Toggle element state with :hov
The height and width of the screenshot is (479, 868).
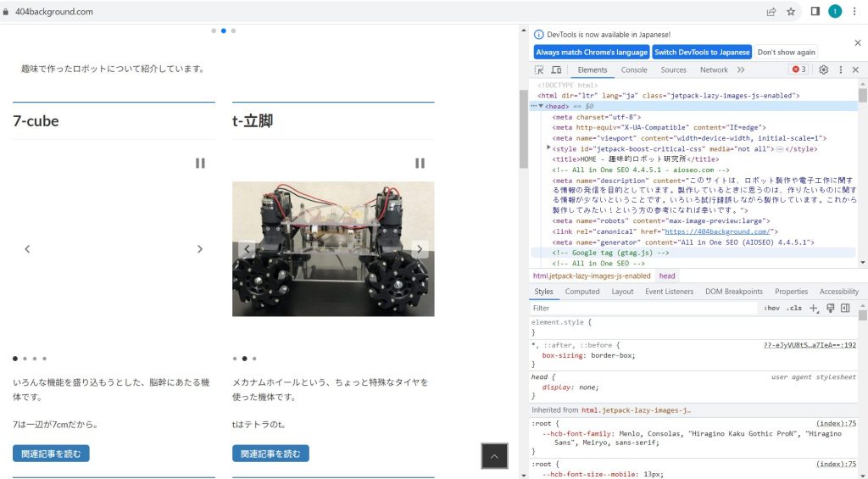point(771,309)
